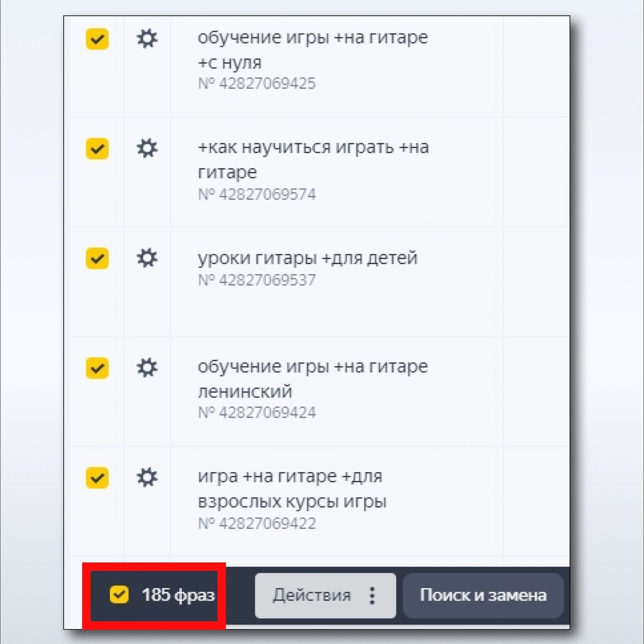The image size is (644, 644).
Task: Deselect the checkbox for 'уроки гитары +для детей'
Action: (x=97, y=258)
